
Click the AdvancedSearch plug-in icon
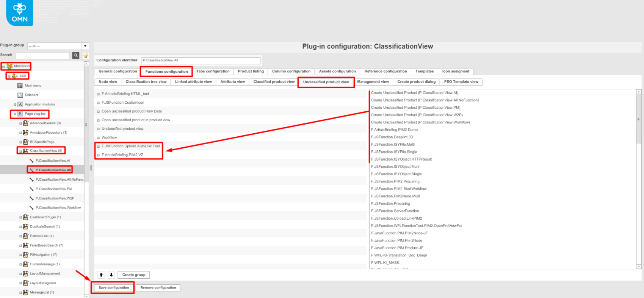tap(26, 123)
